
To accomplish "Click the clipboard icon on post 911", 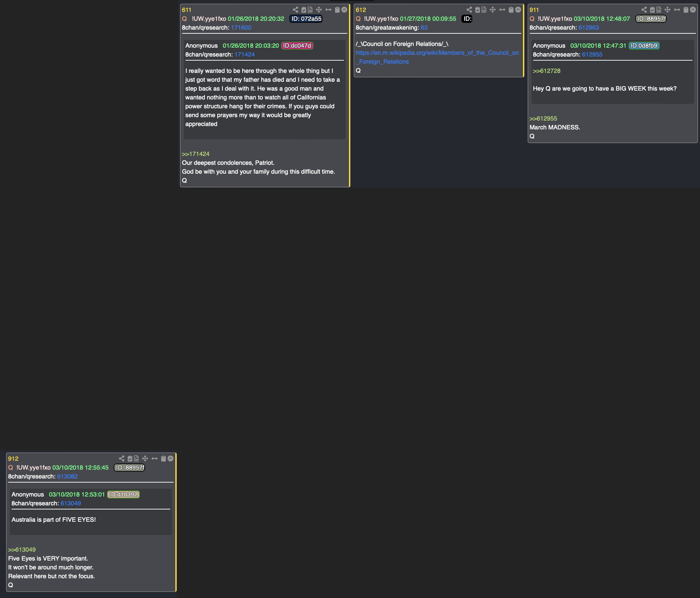I will [x=686, y=10].
